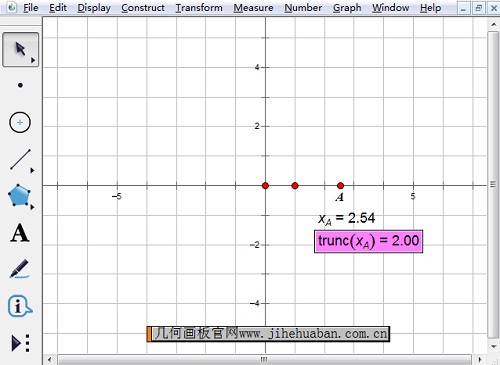Expand the Arrow tool flyout triangle
The width and height of the screenshot is (500, 365).
33,60
